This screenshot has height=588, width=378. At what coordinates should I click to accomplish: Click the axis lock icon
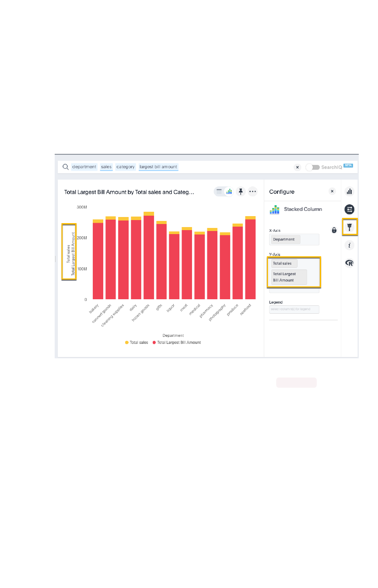point(334,230)
